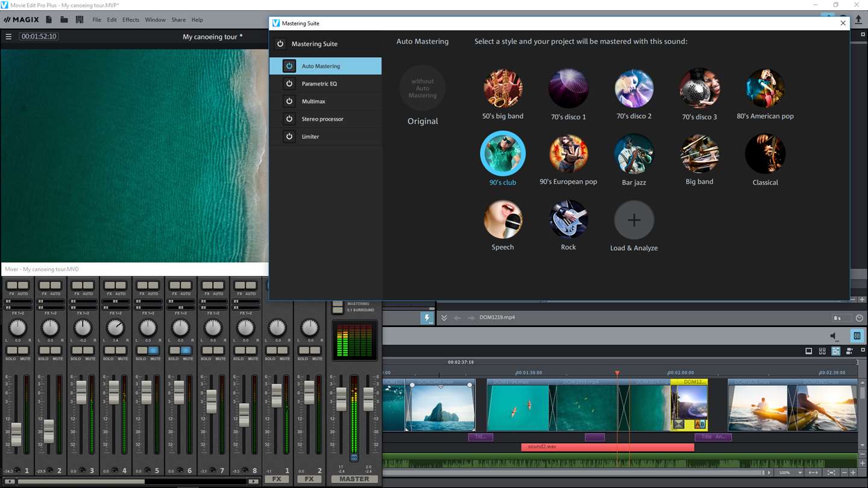The width and height of the screenshot is (868, 488).
Task: Click the Load & Analyze plus icon
Action: pyautogui.click(x=634, y=221)
